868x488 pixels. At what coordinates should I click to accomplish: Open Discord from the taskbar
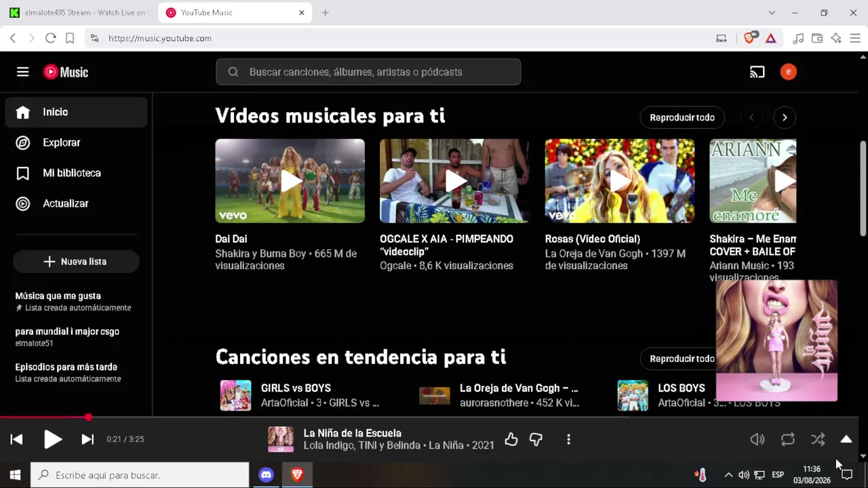266,475
